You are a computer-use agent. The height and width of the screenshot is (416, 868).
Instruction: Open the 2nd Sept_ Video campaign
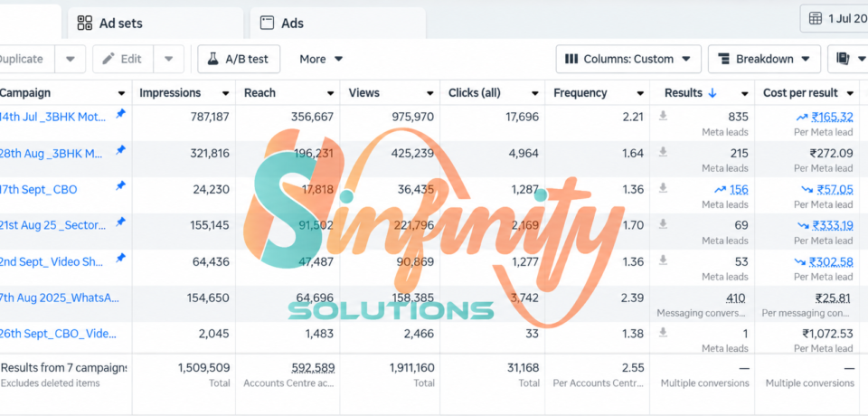[x=52, y=261]
